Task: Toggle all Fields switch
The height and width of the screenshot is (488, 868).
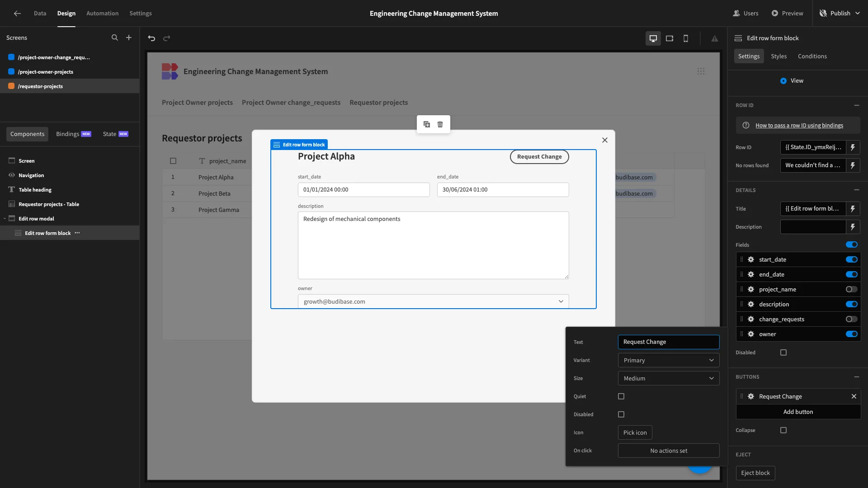Action: tap(852, 244)
